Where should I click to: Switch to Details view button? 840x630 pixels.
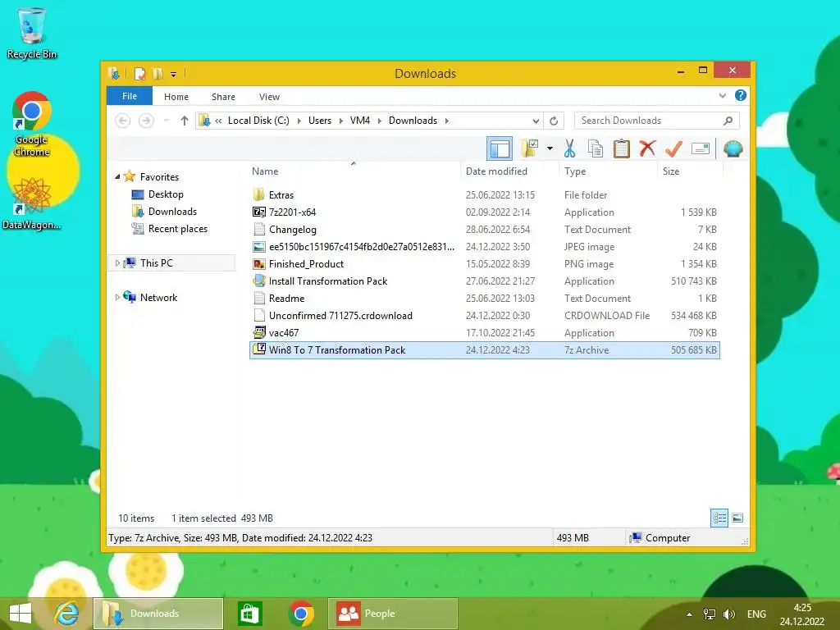(719, 518)
